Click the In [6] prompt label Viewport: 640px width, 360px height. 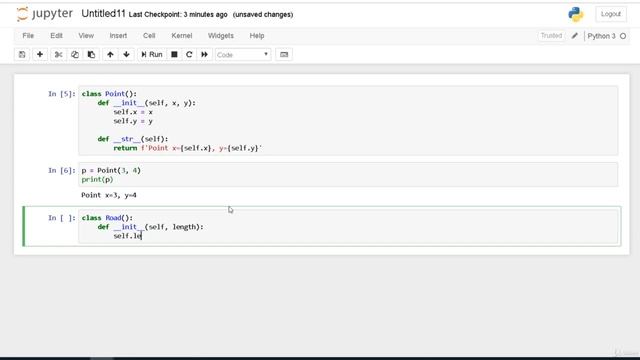62,171
